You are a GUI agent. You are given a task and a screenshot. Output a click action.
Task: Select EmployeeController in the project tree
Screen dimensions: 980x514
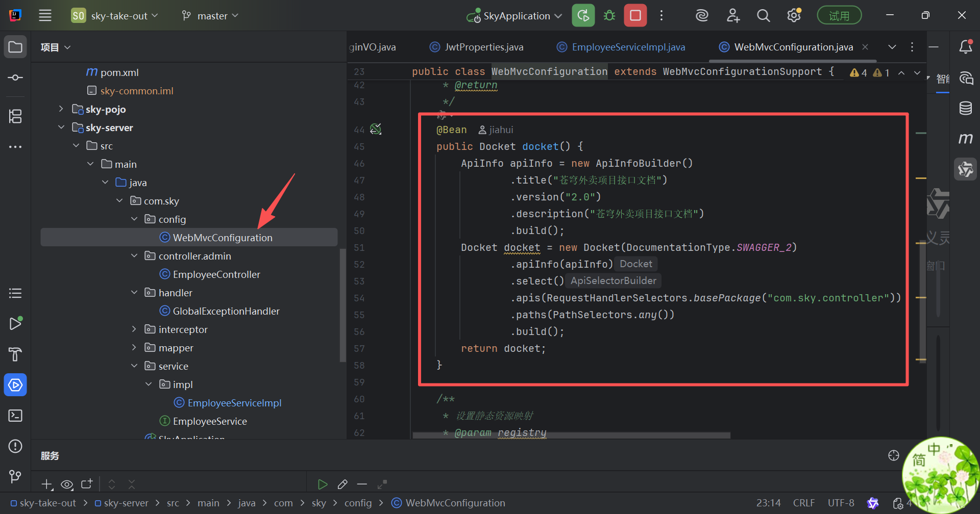(216, 274)
